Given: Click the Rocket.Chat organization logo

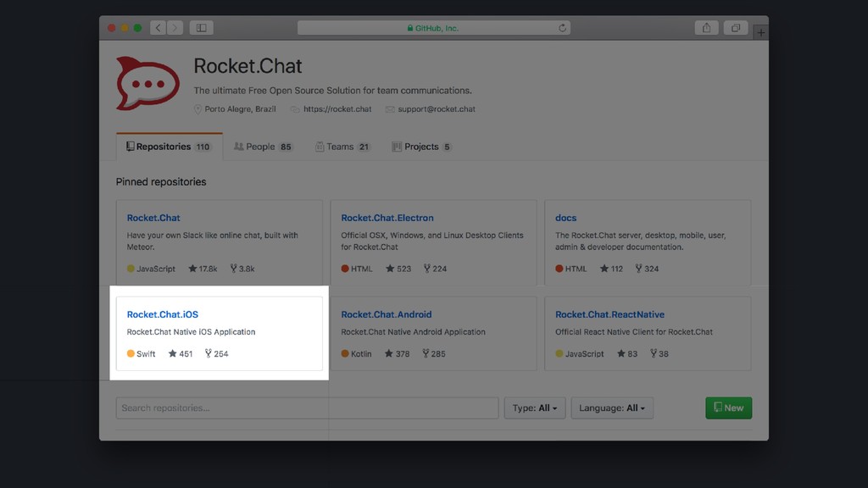Looking at the screenshot, I should point(147,83).
